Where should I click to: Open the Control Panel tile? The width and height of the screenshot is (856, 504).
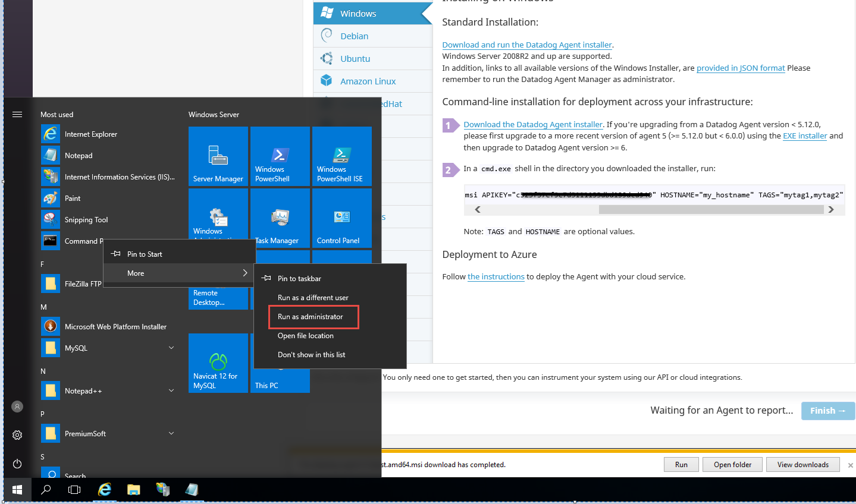[342, 218]
